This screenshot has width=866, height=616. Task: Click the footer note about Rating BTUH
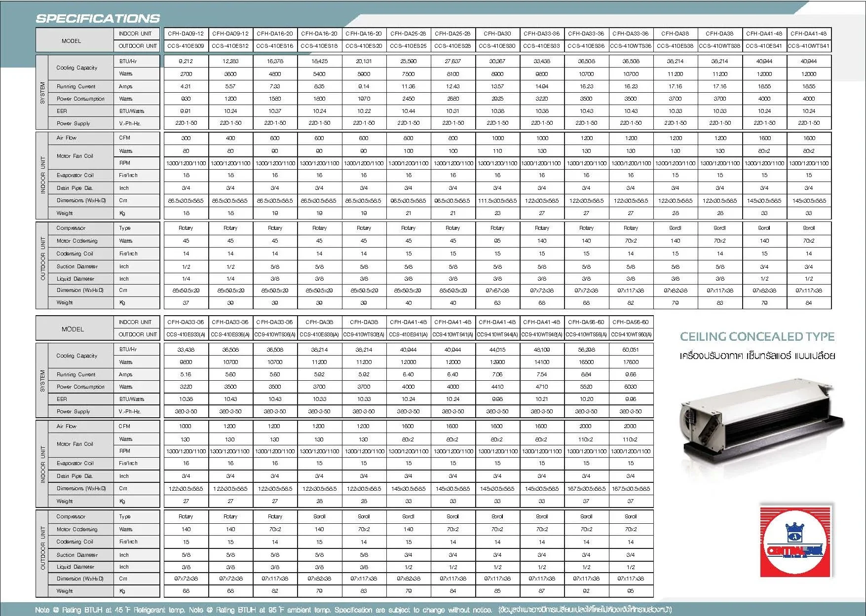tap(353, 610)
